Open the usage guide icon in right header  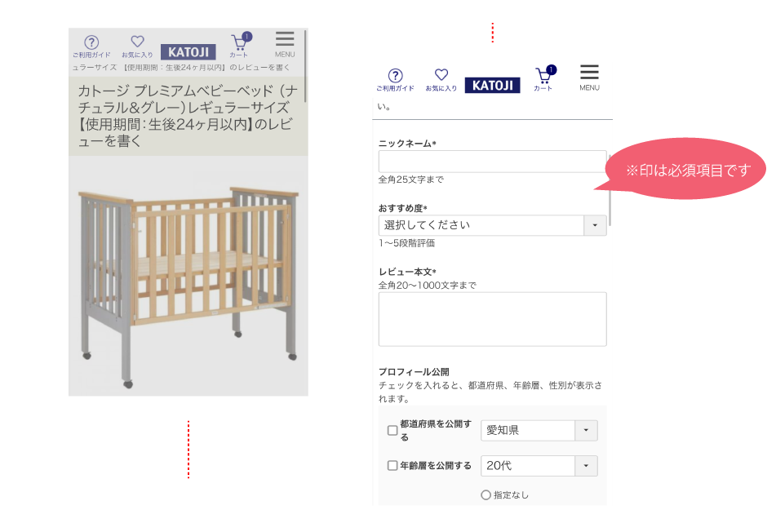click(x=395, y=80)
